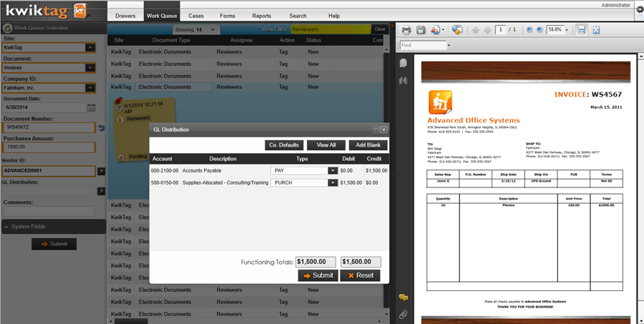Click the Document Number field WS4567Z
Viewport: 644px width, 324px height.
coord(49,127)
